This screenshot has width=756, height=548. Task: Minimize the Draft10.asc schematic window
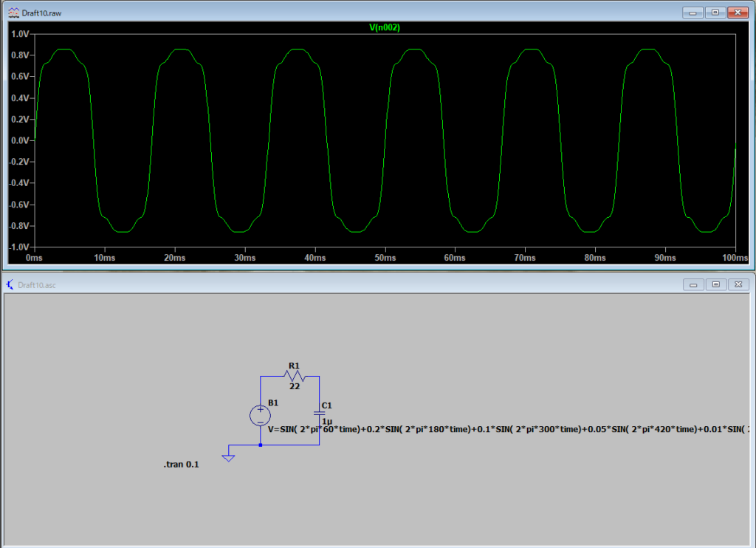[693, 284]
